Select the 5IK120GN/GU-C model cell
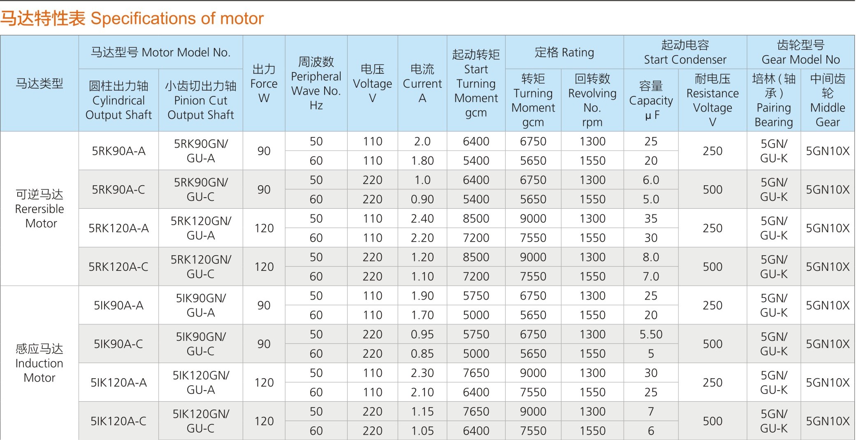The width and height of the screenshot is (868, 440). pyautogui.click(x=201, y=421)
